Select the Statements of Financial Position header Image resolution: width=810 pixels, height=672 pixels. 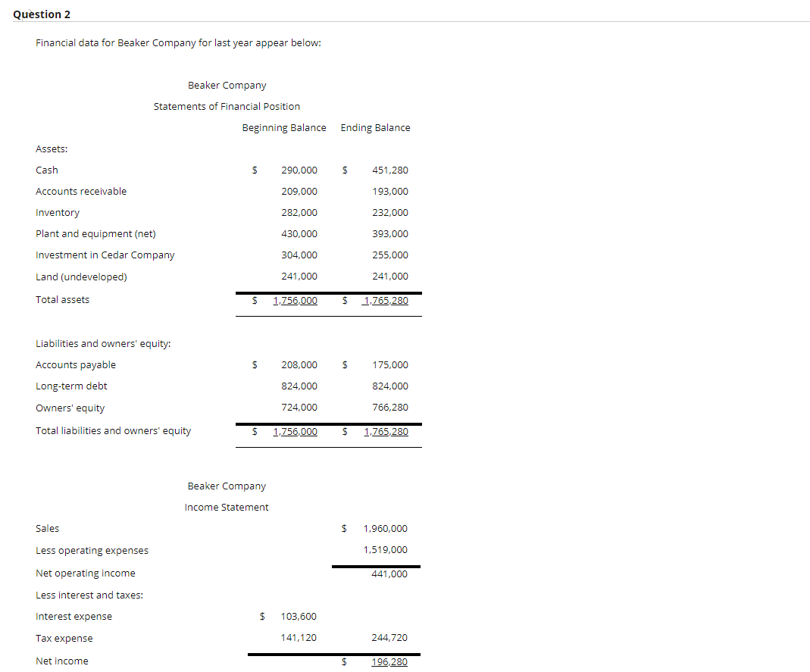click(227, 106)
